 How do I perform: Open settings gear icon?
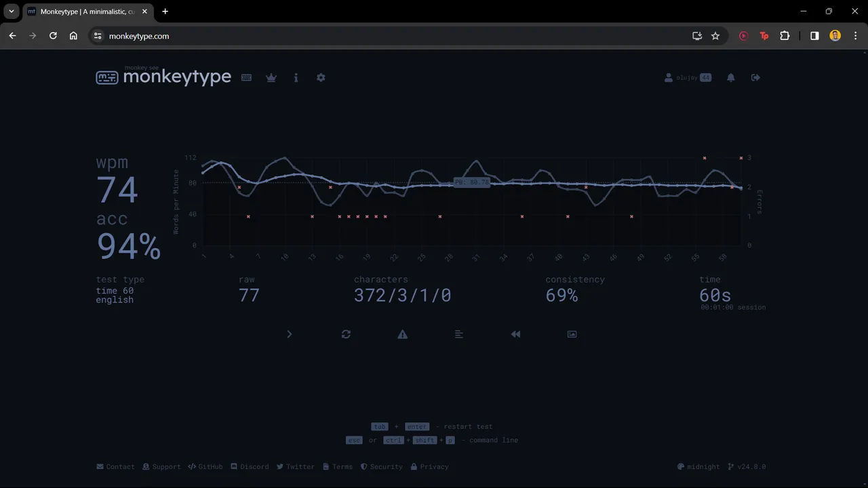coord(321,78)
